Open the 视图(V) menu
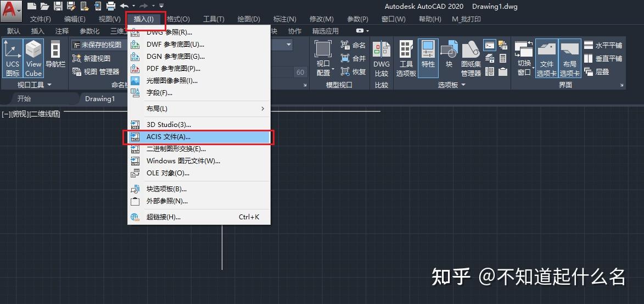Viewport: 644px width, 304px height. pyautogui.click(x=110, y=19)
